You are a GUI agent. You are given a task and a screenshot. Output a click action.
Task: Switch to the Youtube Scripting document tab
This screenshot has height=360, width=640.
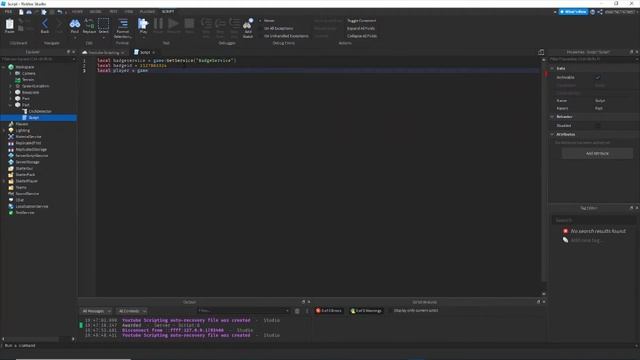[104, 53]
